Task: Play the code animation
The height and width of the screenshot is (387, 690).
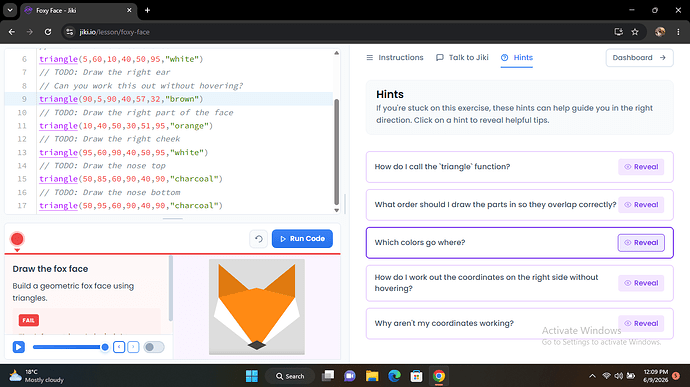Action: click(x=18, y=347)
